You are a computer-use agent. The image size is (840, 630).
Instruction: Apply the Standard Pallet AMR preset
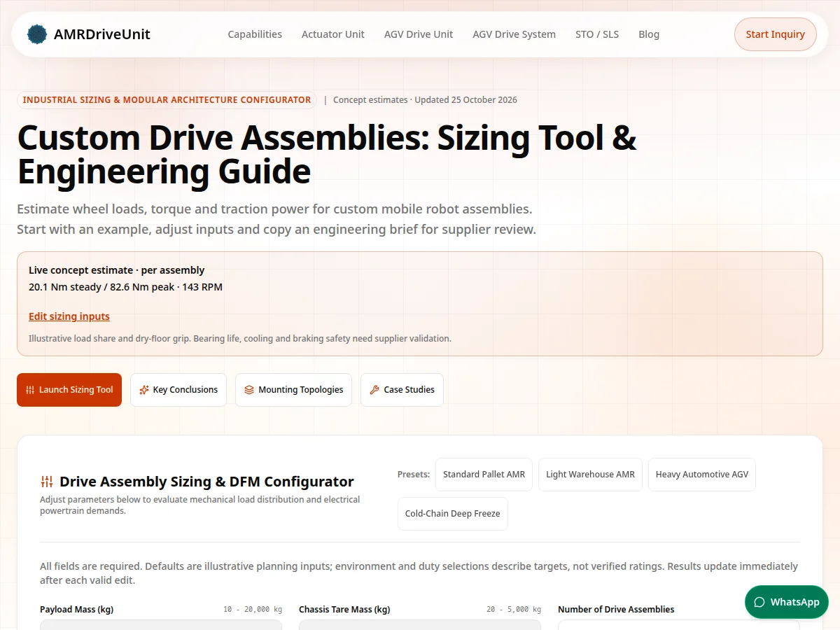(x=484, y=475)
